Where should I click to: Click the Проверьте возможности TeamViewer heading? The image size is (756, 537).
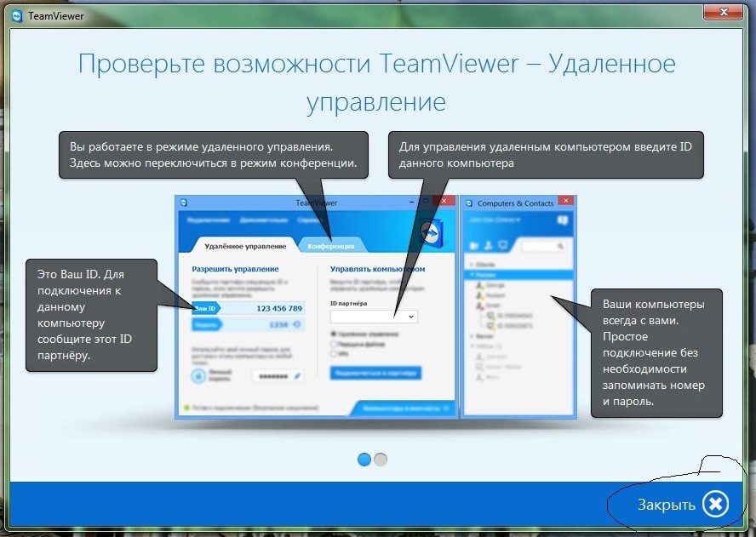[376, 83]
